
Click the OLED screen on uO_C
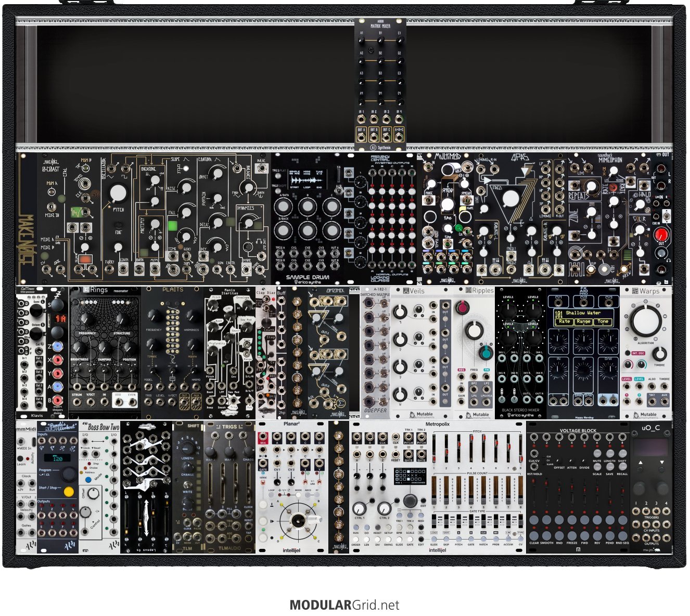pos(650,446)
